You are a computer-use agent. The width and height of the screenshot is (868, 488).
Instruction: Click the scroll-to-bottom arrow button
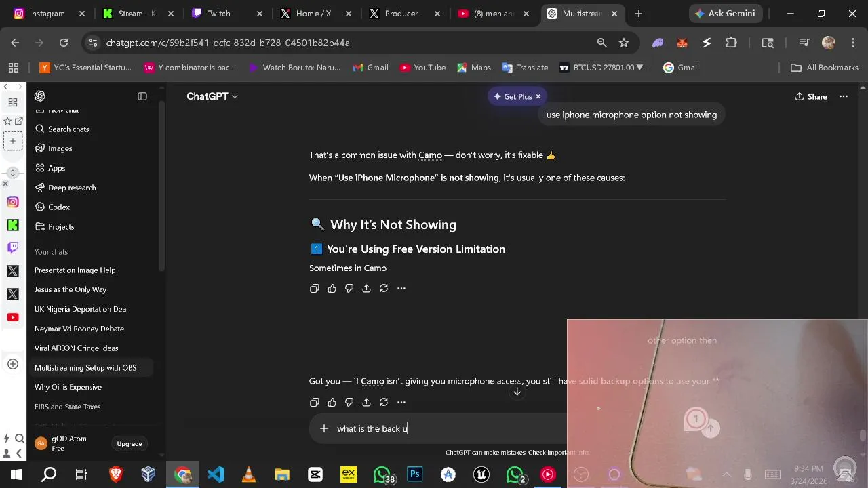tap(517, 392)
